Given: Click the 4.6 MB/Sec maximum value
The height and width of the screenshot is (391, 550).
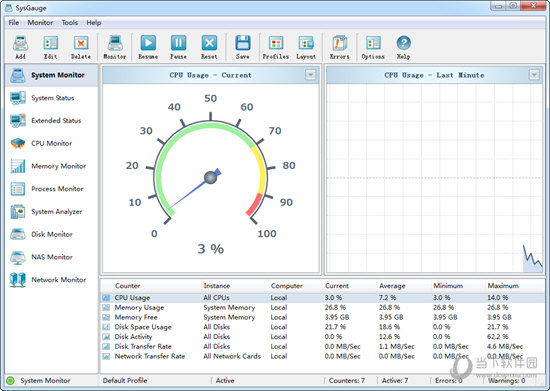Looking at the screenshot, I should [x=505, y=346].
